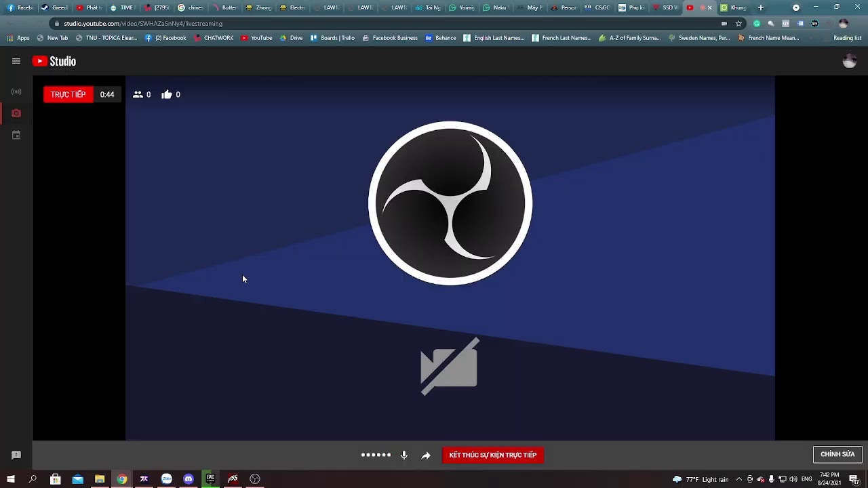The width and height of the screenshot is (868, 488).
Task: Switch to the TIME tab
Action: pos(123,7)
